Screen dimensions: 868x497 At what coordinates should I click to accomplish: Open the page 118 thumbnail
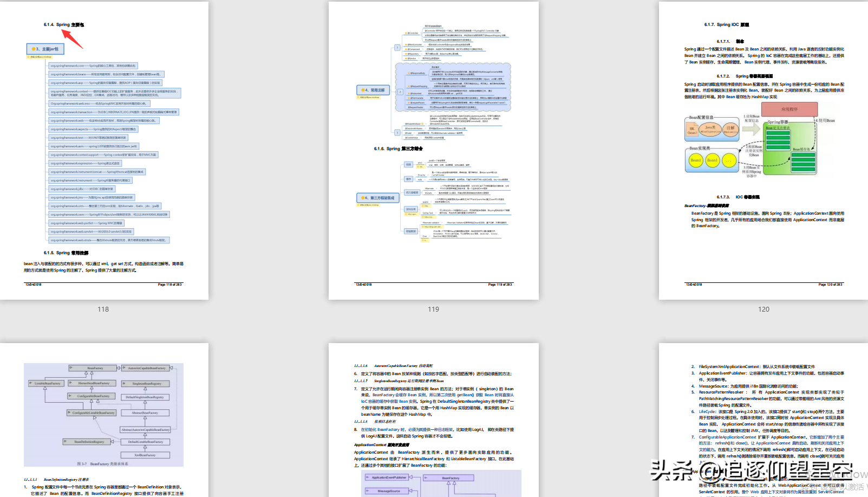[x=104, y=151]
